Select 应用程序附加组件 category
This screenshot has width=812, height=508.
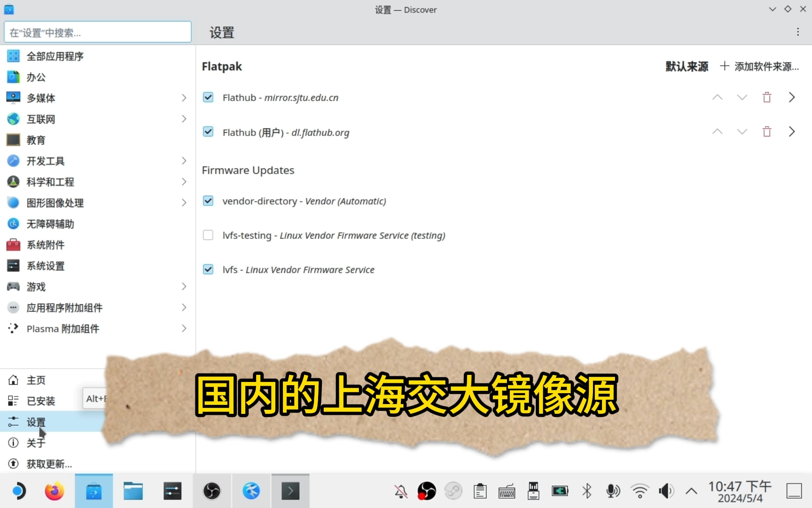97,308
